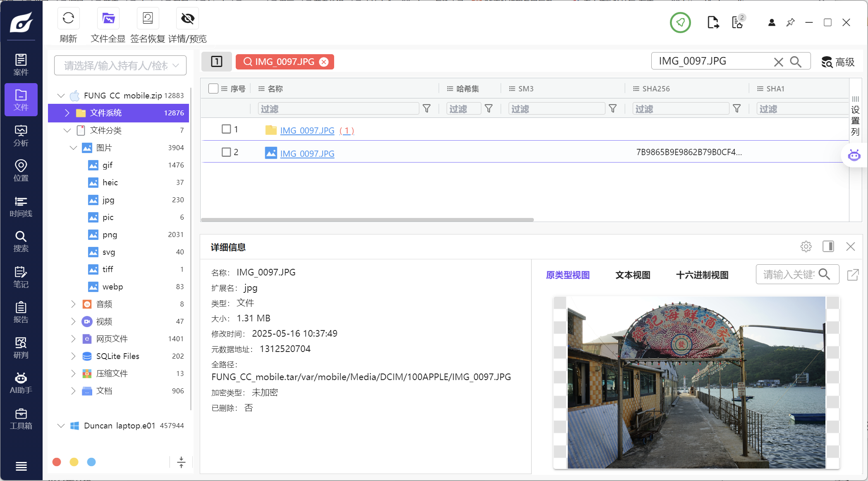Toggle the select-all header checkbox
Image resolution: width=868 pixels, height=481 pixels.
[x=213, y=89]
